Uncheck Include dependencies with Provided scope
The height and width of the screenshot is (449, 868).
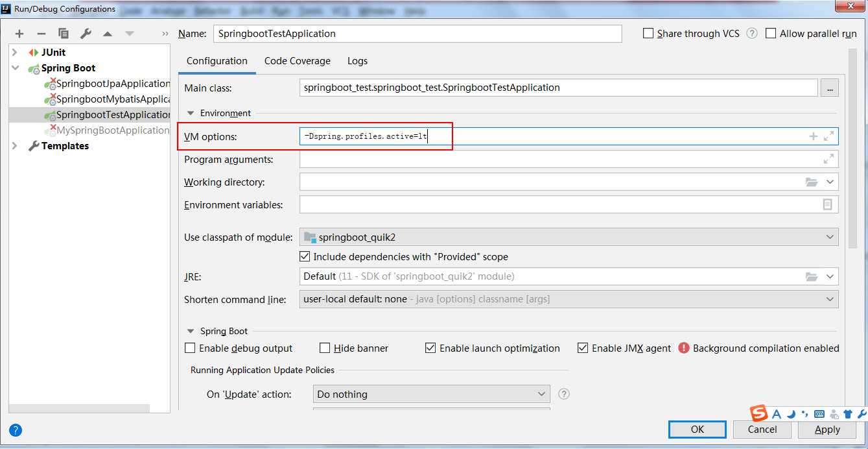[x=305, y=256]
